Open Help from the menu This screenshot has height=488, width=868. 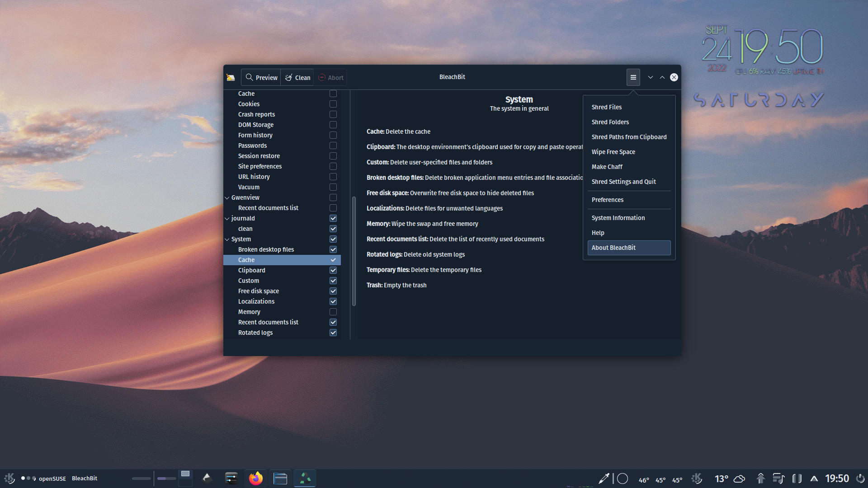click(629, 233)
